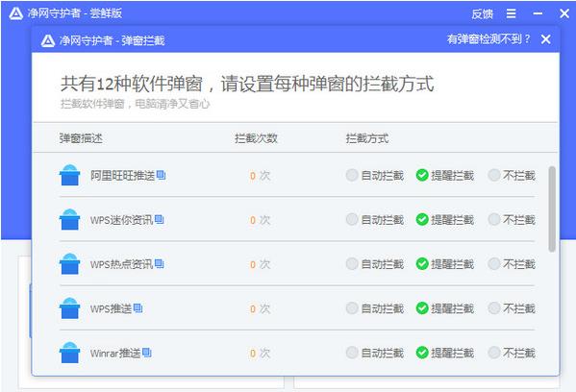576x392 pixels.
Task: Click the Winrar推送 software icon
Action: tap(69, 353)
